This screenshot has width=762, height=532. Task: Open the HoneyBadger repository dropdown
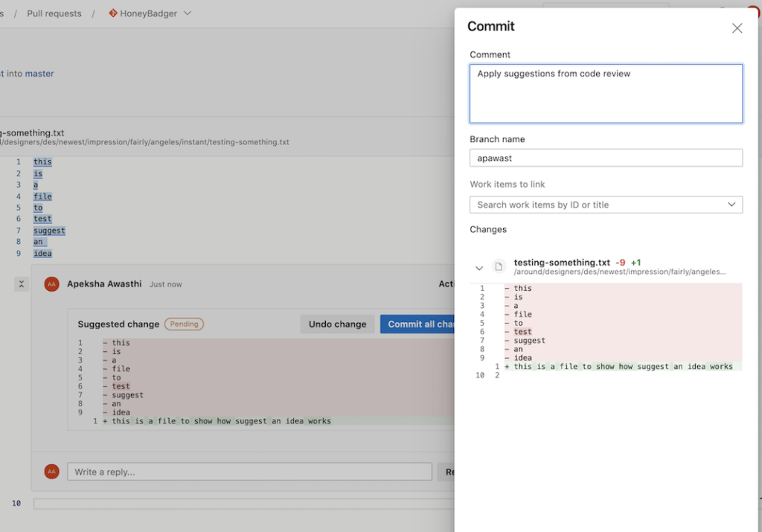187,13
